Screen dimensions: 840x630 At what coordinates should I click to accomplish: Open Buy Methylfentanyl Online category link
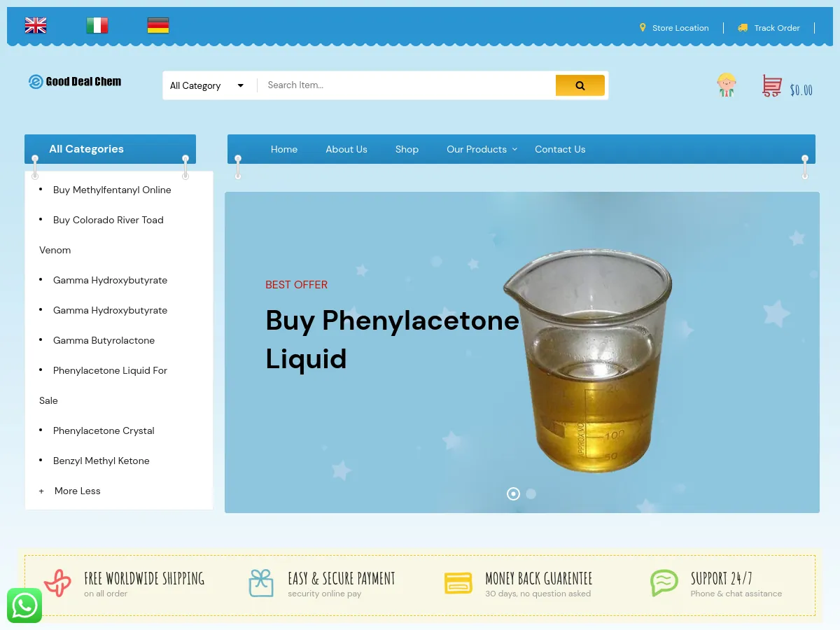coord(112,190)
